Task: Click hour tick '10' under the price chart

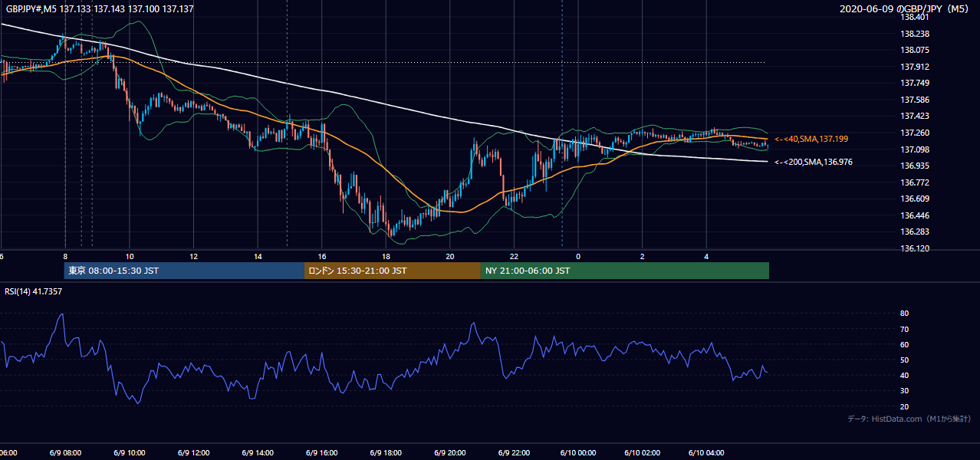Action: point(130,256)
